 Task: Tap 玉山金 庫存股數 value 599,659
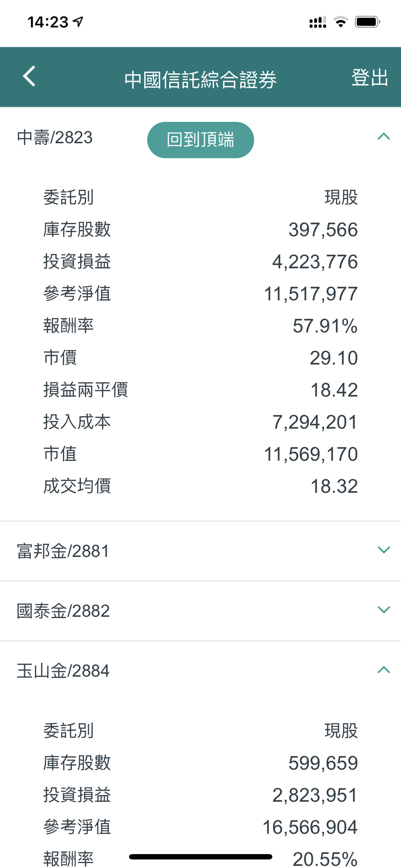coord(323,763)
